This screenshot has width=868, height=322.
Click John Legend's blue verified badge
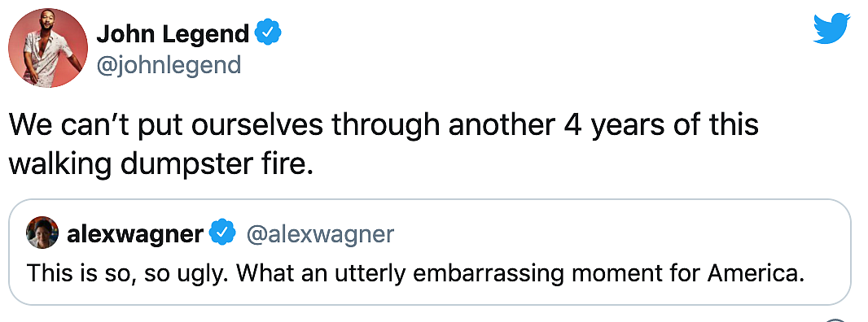coord(268,34)
